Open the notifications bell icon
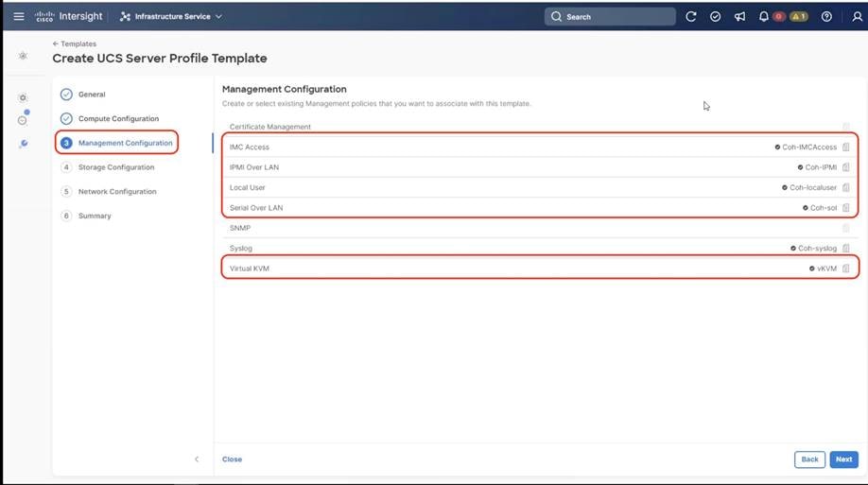The image size is (868, 485). (x=763, y=17)
